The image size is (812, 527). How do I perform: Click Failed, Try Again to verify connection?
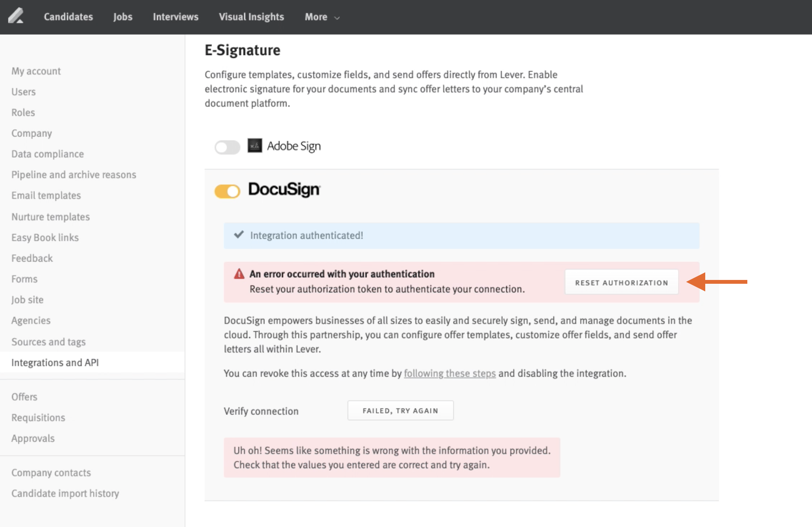tap(400, 410)
